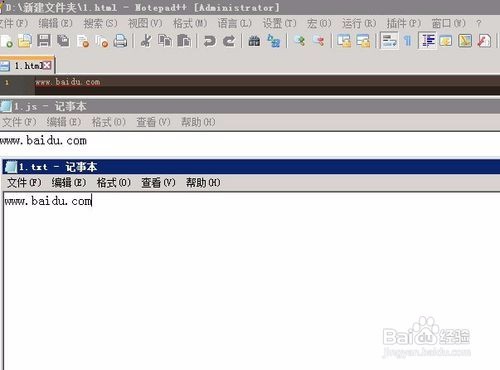Viewport: 500px width, 370px height.
Task: Open 宏(O) menu in Notepad++
Action: (x=319, y=23)
